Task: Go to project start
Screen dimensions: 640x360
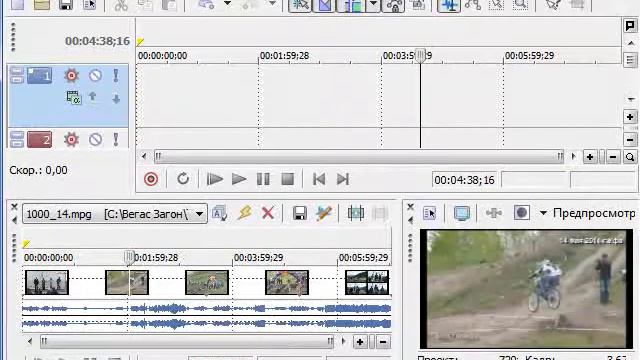Action: coord(319,179)
